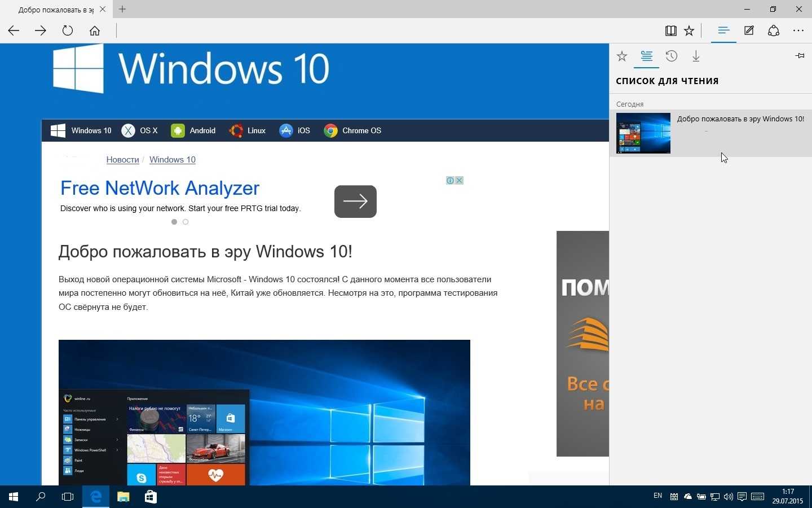Click the Windows 10 logo banner
812x508 pixels.
(x=191, y=68)
